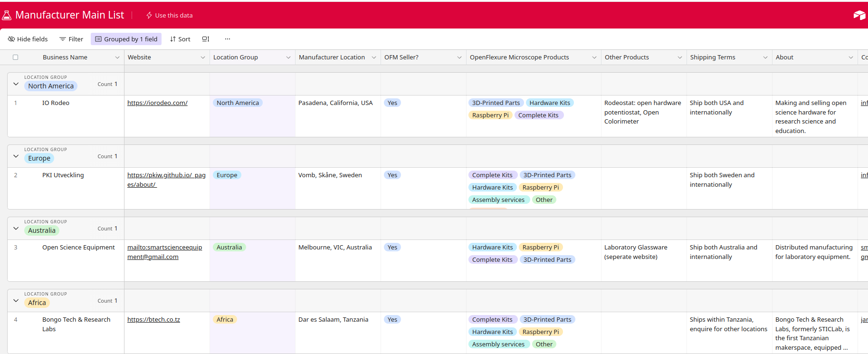Screen dimensions: 868x354
Task: Open the OFM Seller? column dropdown
Action: point(459,57)
